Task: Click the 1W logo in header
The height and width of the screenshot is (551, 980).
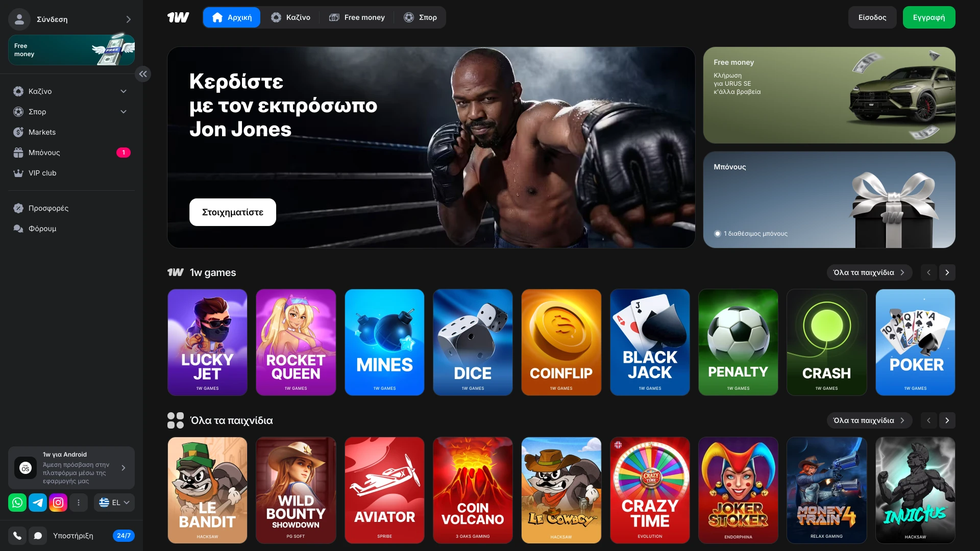Action: [x=178, y=17]
